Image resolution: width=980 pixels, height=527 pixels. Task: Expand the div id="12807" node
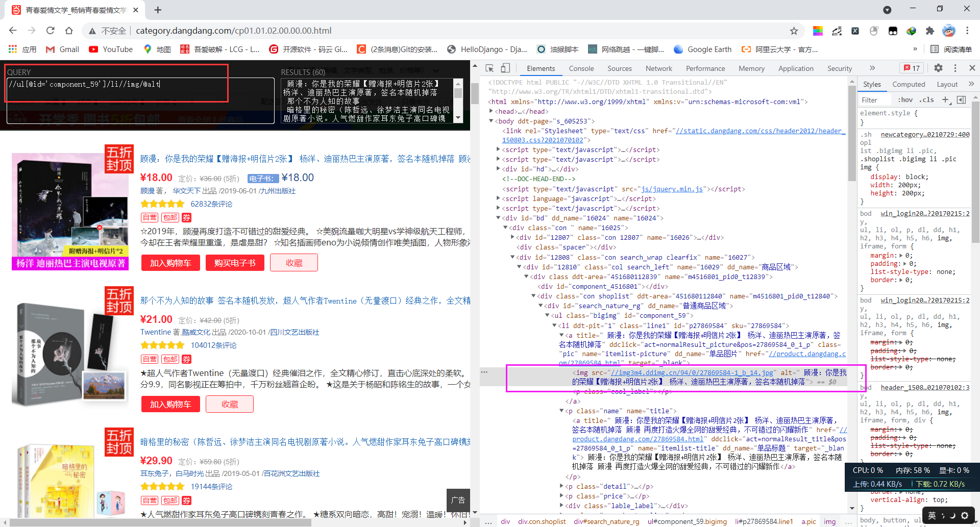(513, 237)
